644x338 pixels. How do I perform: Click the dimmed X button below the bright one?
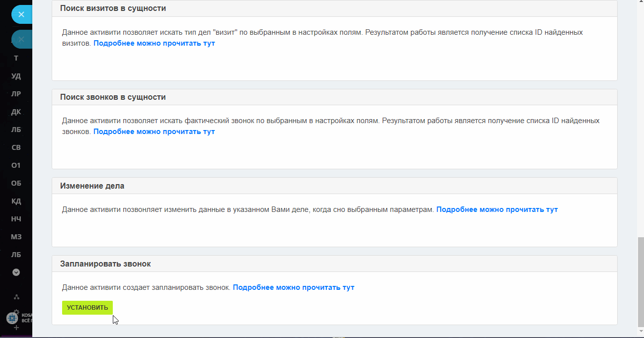(21, 39)
